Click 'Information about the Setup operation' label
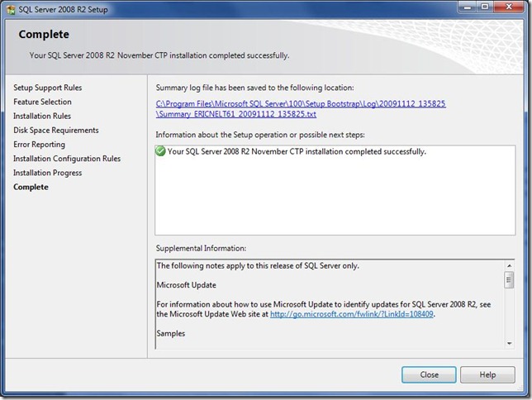532x400 pixels. (x=260, y=135)
